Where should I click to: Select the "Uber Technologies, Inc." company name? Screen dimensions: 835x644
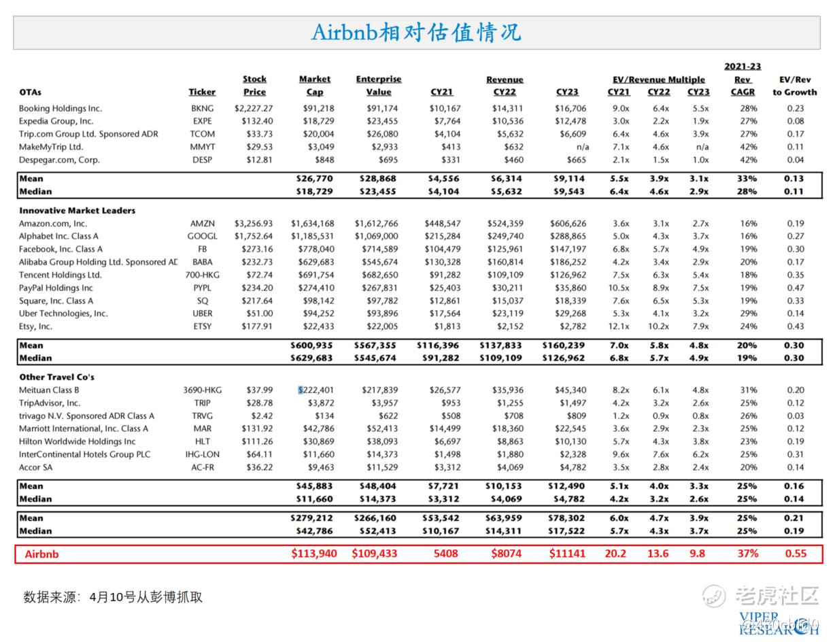(x=63, y=313)
